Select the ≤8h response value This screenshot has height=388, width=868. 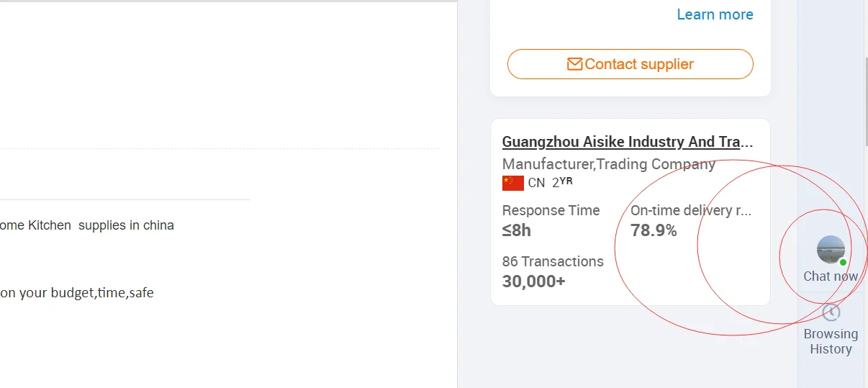(x=517, y=230)
